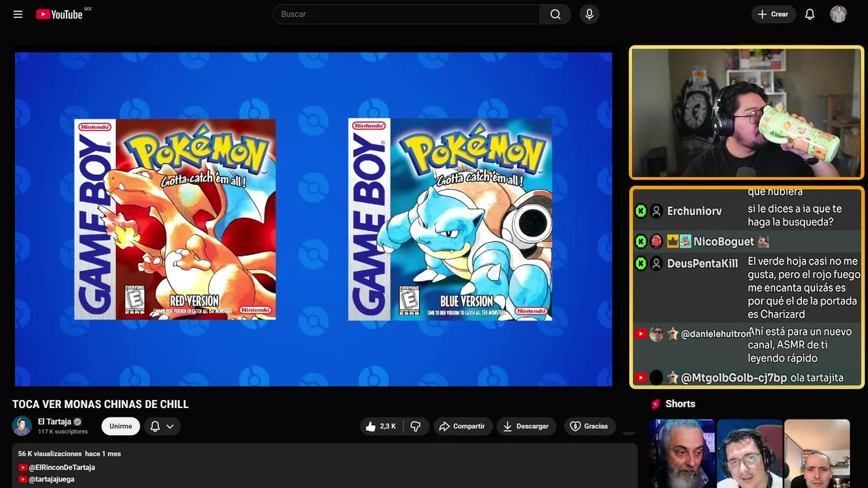
Task: Click the YouTube icon beside @danielehuitron
Action: point(641,334)
